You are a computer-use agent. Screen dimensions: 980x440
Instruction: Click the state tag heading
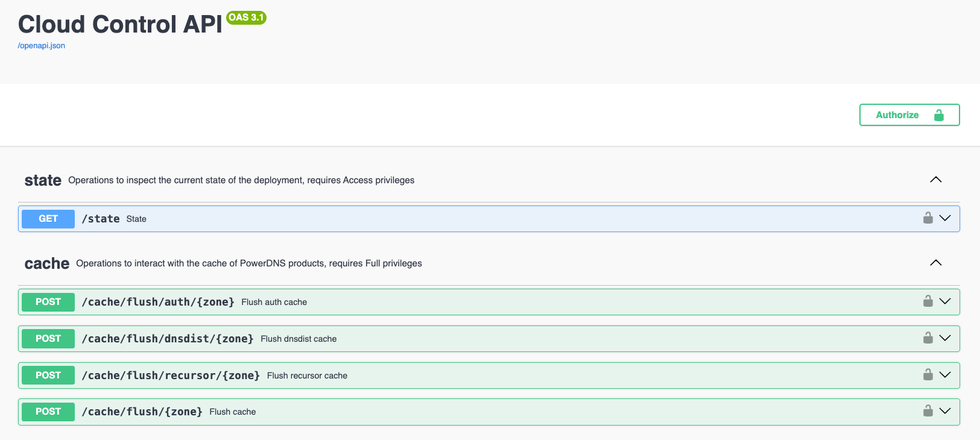pos(43,180)
